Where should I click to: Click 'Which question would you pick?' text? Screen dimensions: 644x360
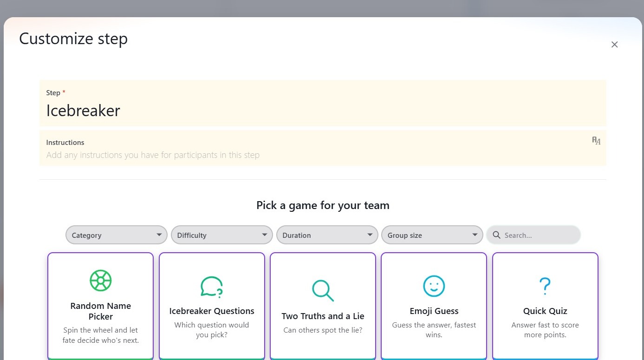click(x=212, y=330)
